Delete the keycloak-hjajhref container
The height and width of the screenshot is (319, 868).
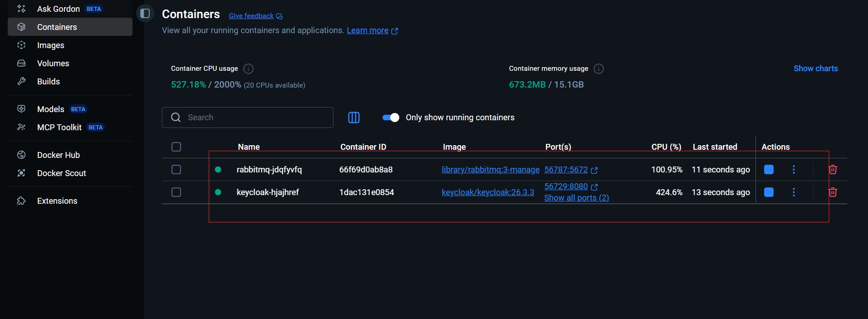[x=833, y=192]
